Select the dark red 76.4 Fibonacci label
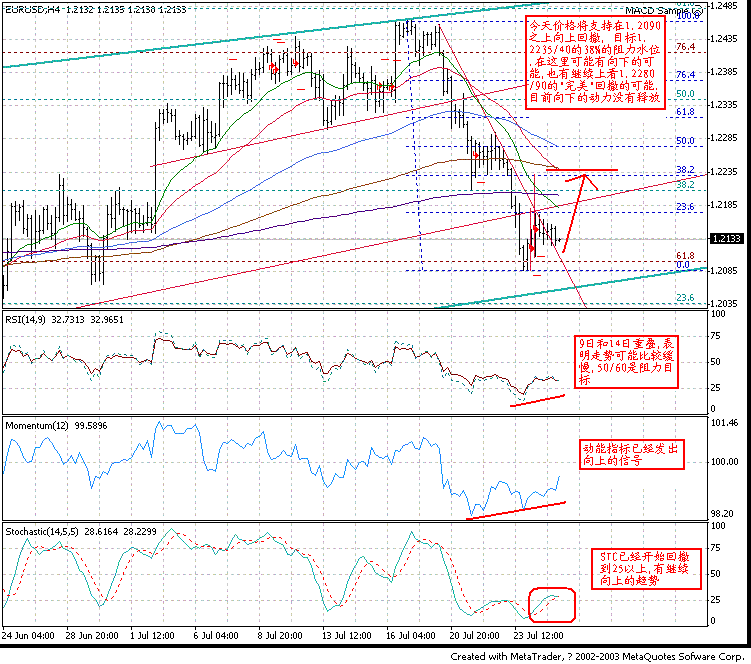The image size is (751, 664). (x=685, y=46)
